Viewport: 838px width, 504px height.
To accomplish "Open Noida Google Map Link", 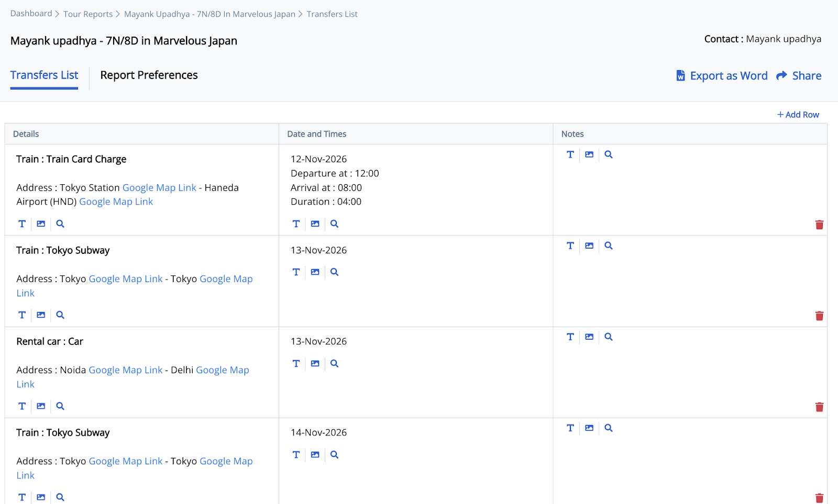I will tap(126, 370).
